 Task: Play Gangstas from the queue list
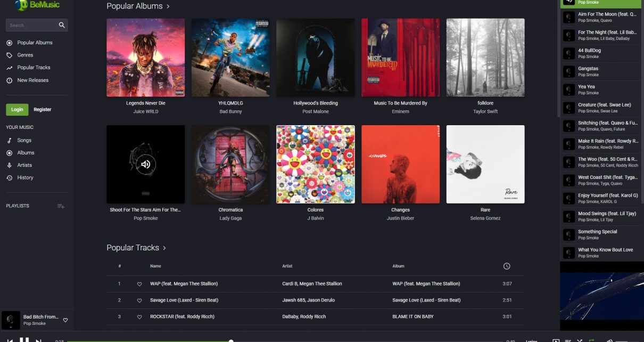tap(600, 71)
